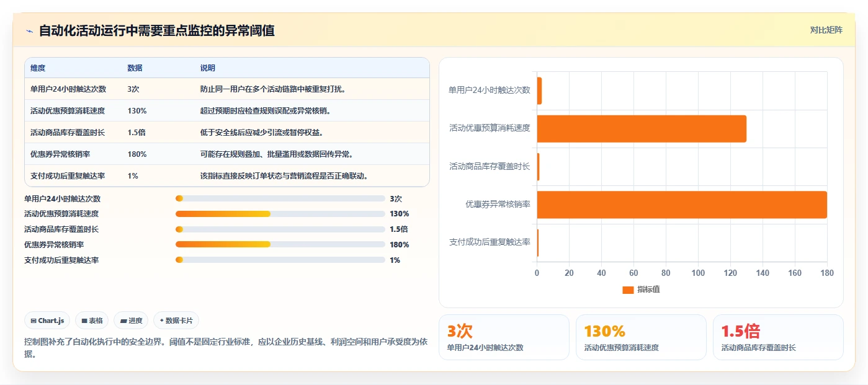Click the 1% value beside the progress bars

(395, 260)
